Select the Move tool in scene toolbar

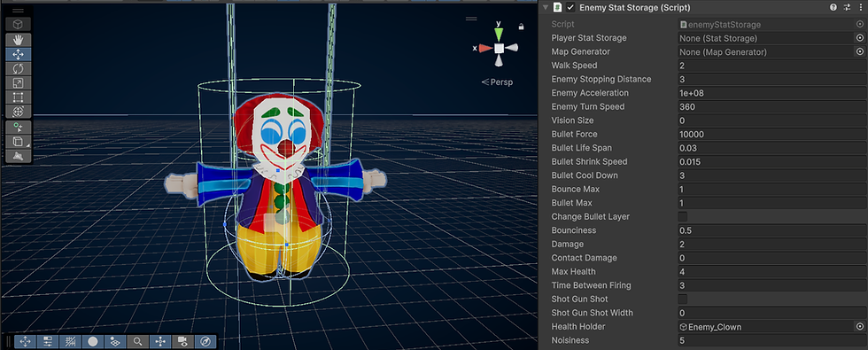click(18, 54)
